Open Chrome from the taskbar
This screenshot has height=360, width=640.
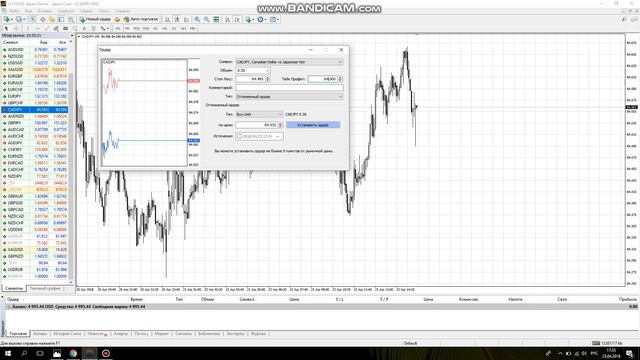[x=73, y=353]
